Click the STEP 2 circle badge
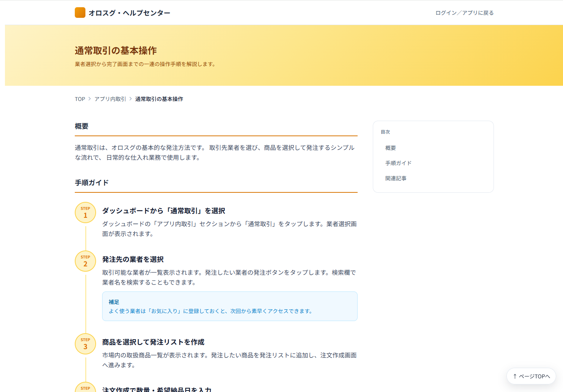This screenshot has height=392, width=563. coord(85,261)
